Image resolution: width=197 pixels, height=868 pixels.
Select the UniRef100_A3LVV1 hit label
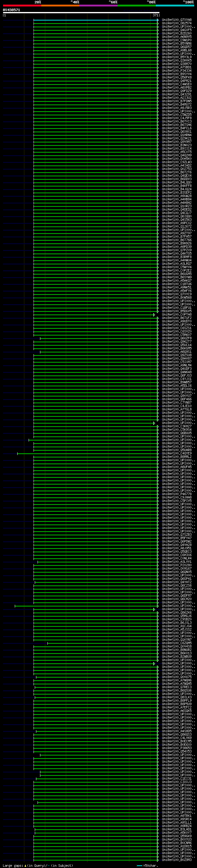[177, 562]
